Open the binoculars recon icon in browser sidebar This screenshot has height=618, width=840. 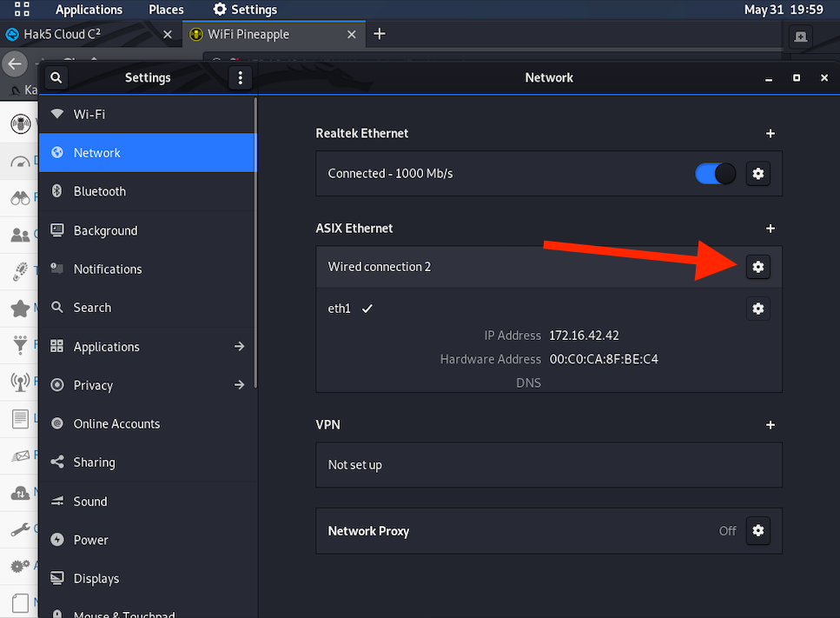(x=20, y=198)
